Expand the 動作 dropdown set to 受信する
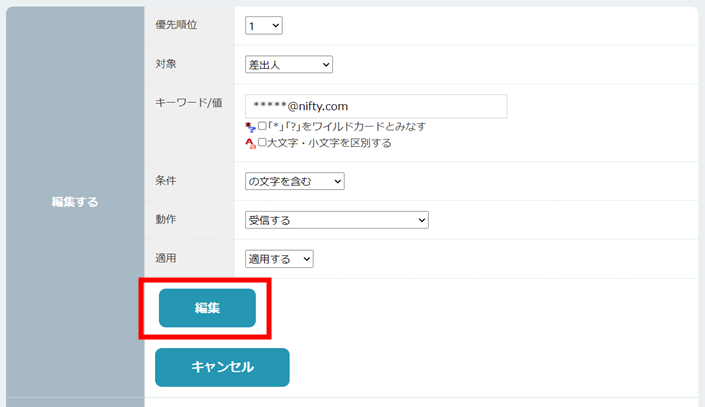This screenshot has width=705, height=407. (x=336, y=220)
